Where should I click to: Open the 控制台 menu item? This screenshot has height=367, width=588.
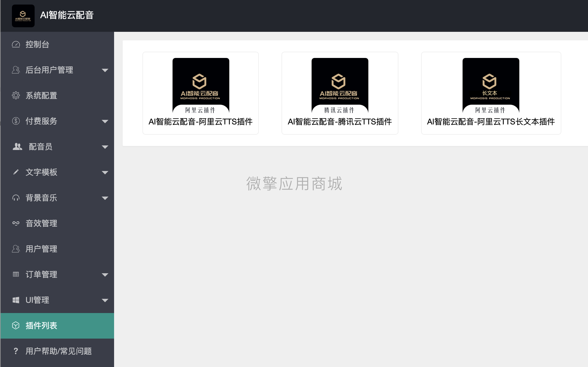[57, 44]
